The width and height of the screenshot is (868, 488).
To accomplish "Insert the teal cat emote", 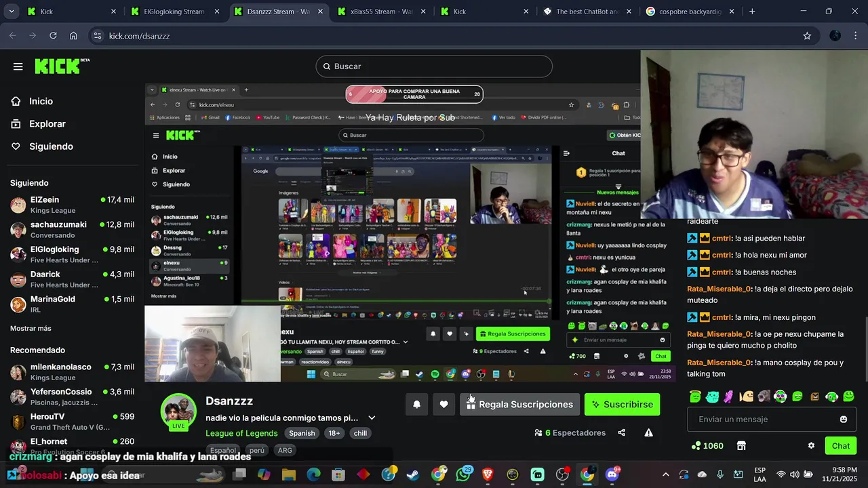I will pyautogui.click(x=712, y=396).
